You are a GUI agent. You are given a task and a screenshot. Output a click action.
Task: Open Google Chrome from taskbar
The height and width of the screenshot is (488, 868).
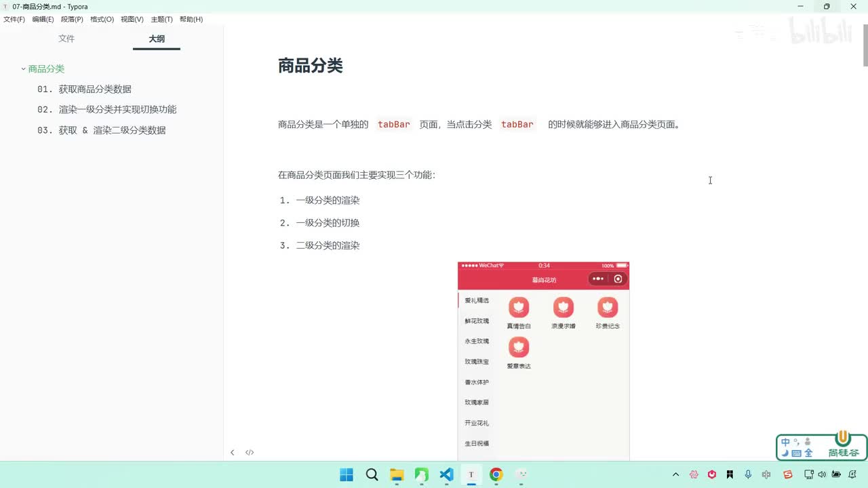point(496,474)
